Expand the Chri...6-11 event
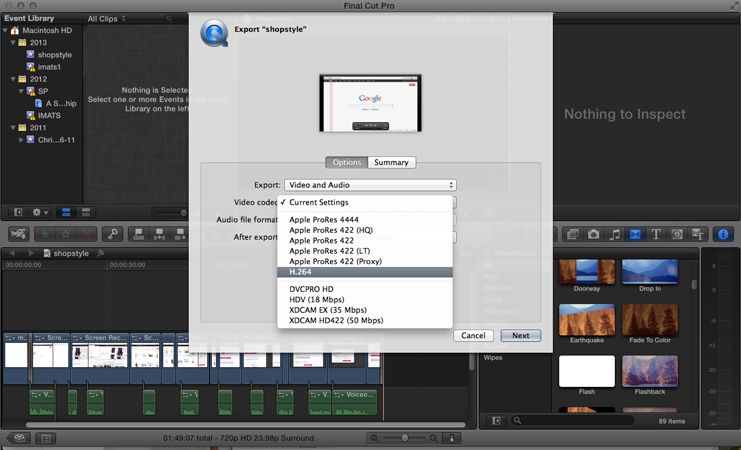Image resolution: width=741 pixels, height=450 pixels. 21,140
